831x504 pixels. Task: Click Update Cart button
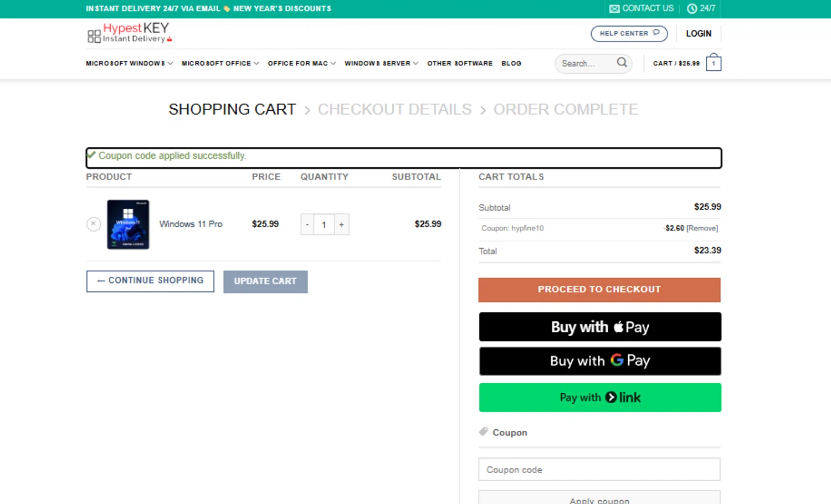265,281
